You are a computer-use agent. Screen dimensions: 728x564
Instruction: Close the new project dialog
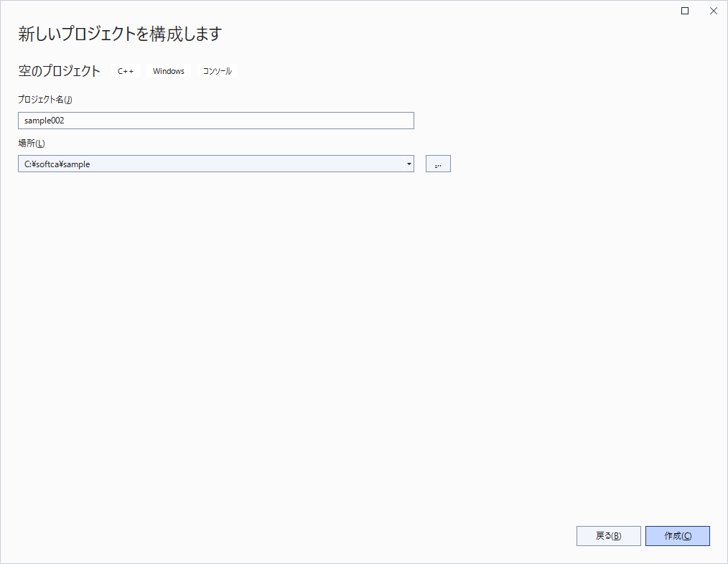click(x=713, y=11)
